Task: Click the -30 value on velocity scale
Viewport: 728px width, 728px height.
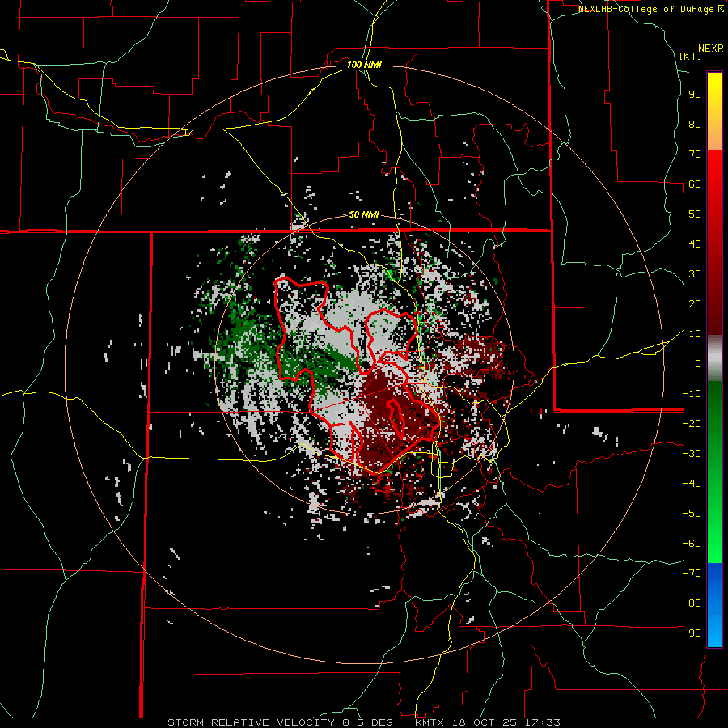Action: 692,454
